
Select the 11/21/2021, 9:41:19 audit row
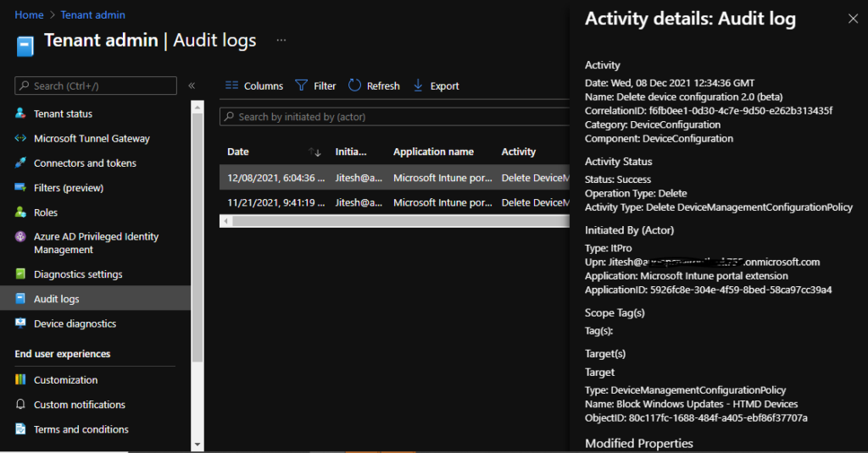[x=395, y=202]
